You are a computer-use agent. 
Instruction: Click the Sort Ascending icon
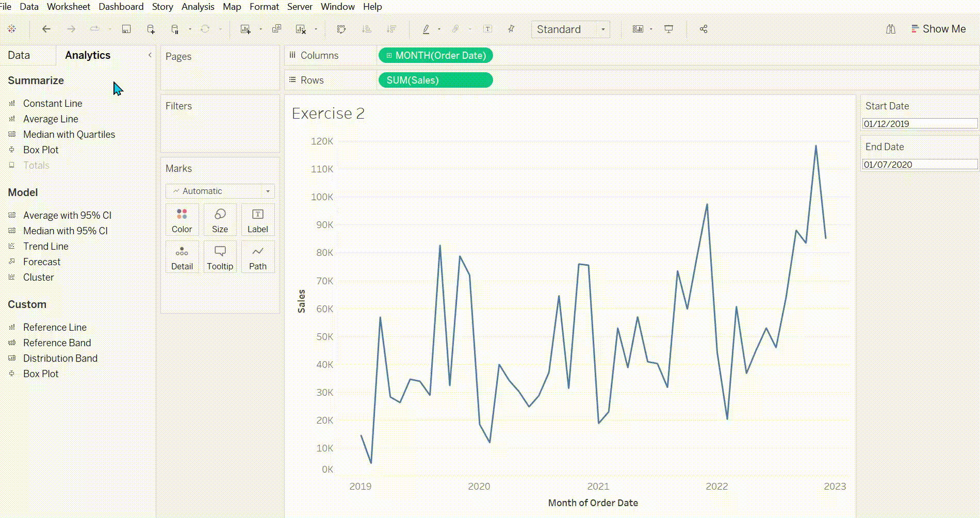(x=367, y=29)
